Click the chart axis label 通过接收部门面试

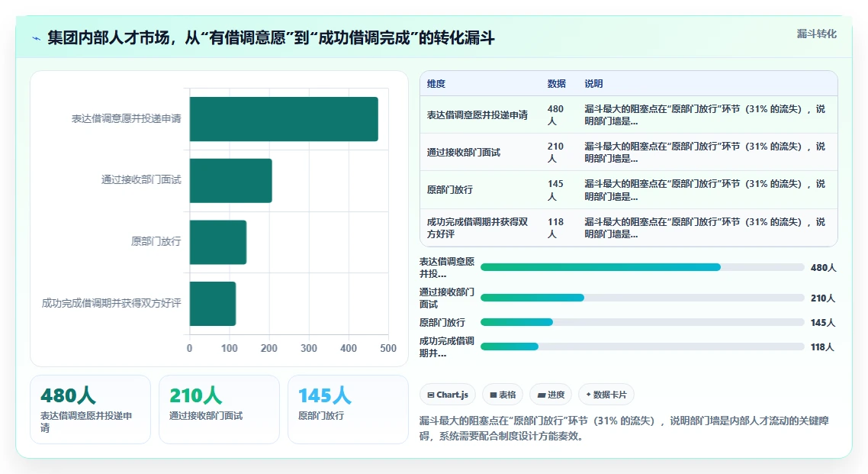[141, 180]
